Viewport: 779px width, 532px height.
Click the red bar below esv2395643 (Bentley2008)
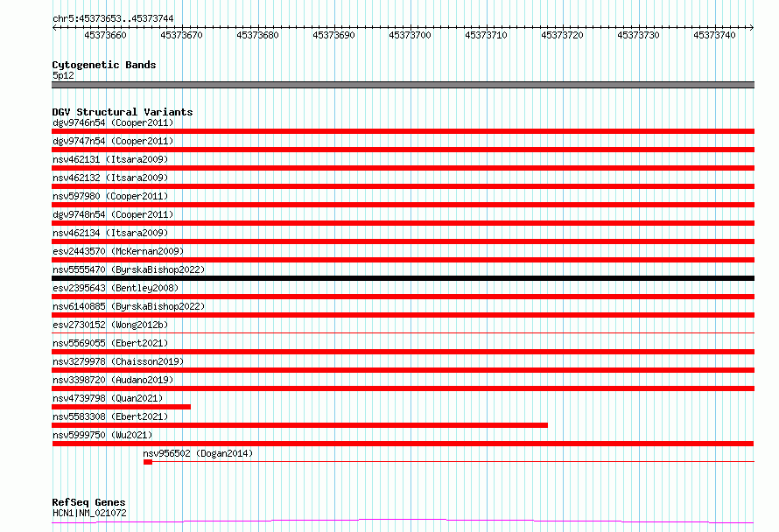[403, 297]
